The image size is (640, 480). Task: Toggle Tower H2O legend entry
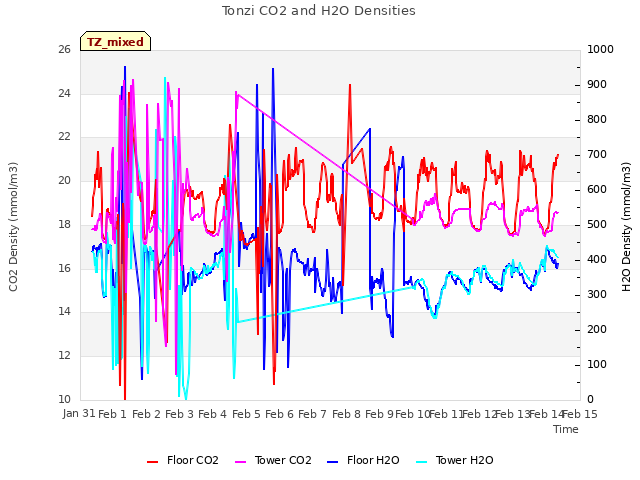455,460
